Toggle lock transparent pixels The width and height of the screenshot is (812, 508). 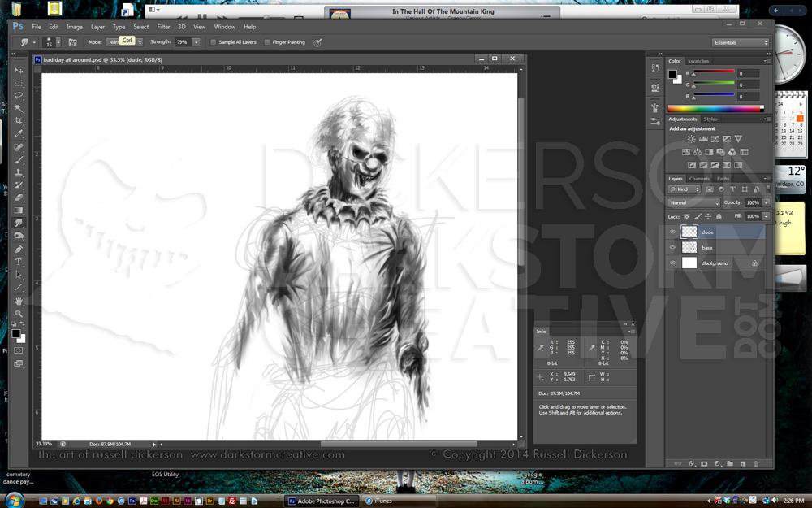[x=687, y=217]
